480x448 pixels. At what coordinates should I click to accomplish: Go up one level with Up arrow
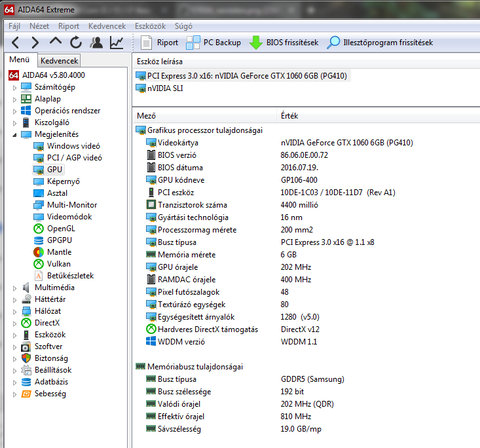pyautogui.click(x=55, y=42)
